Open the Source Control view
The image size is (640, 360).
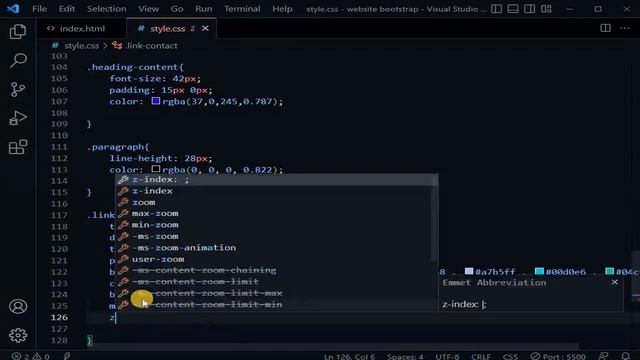pos(18,89)
